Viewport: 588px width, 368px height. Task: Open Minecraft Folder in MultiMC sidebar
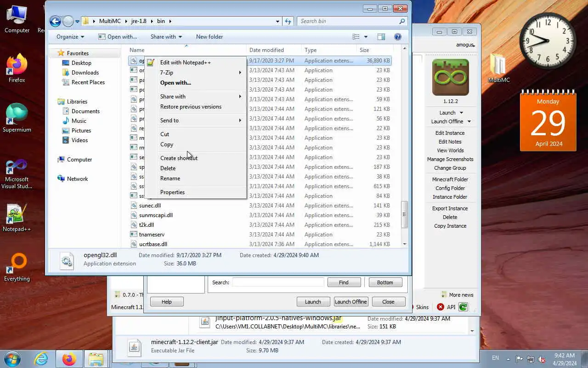[x=450, y=179]
